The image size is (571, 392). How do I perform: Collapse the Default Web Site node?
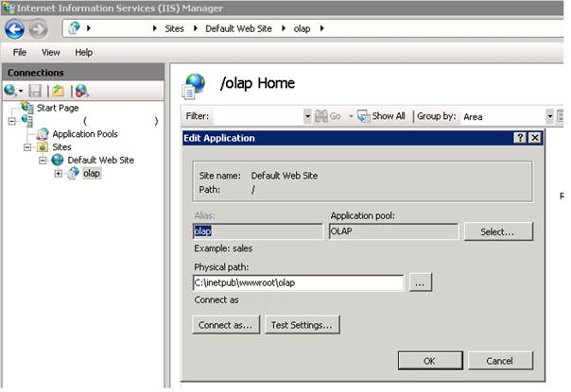click(x=43, y=161)
